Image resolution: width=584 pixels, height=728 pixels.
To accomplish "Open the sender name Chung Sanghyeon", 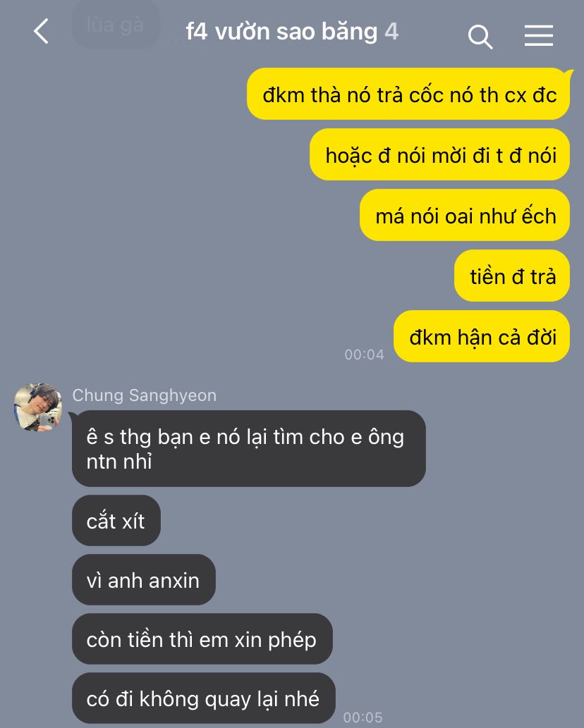I will pos(145,395).
